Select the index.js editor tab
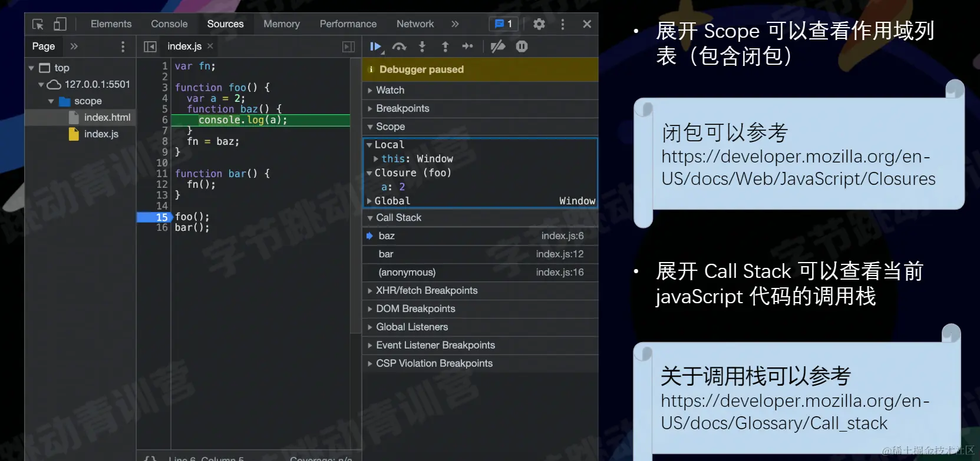 pos(184,47)
